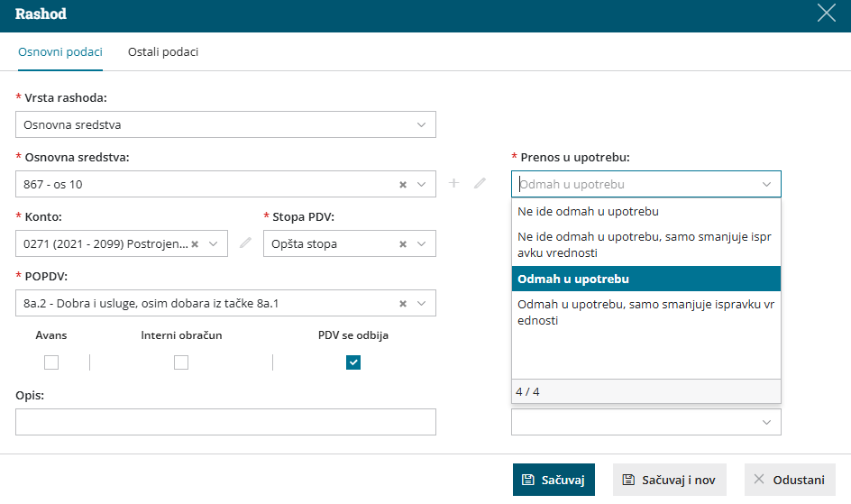Click the Sačuvaj button
This screenshot has width=851, height=504.
pyautogui.click(x=554, y=480)
